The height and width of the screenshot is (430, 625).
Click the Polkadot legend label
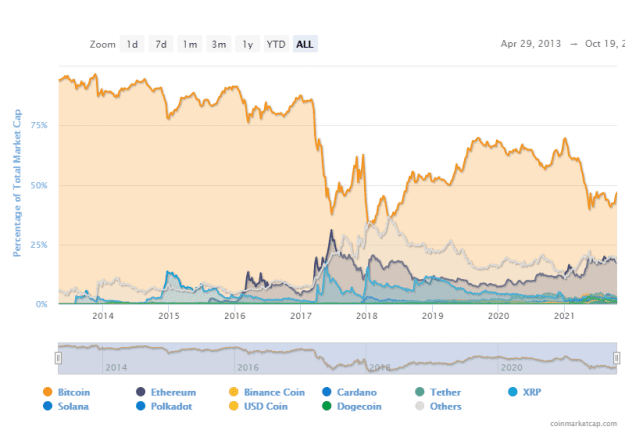click(x=171, y=406)
